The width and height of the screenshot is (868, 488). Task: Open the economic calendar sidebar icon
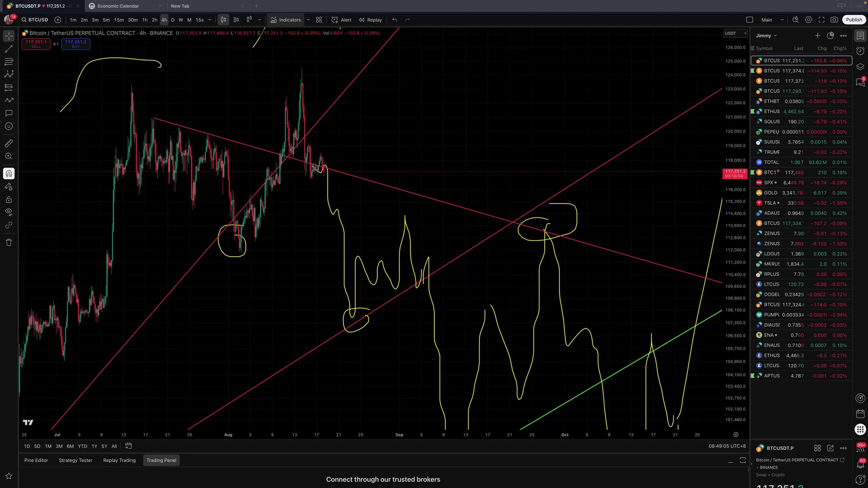point(860,413)
